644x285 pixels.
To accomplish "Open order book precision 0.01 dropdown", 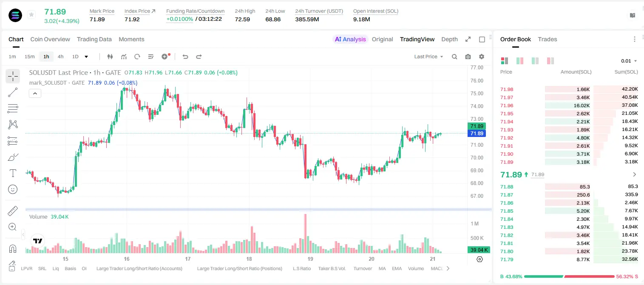I will (629, 61).
